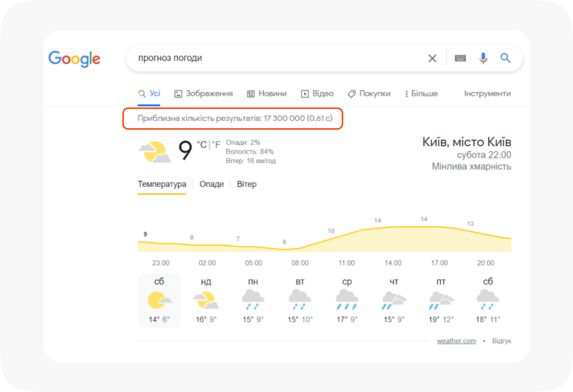Click the 14:00 time label
Image resolution: width=573 pixels, height=392 pixels.
pos(393,263)
